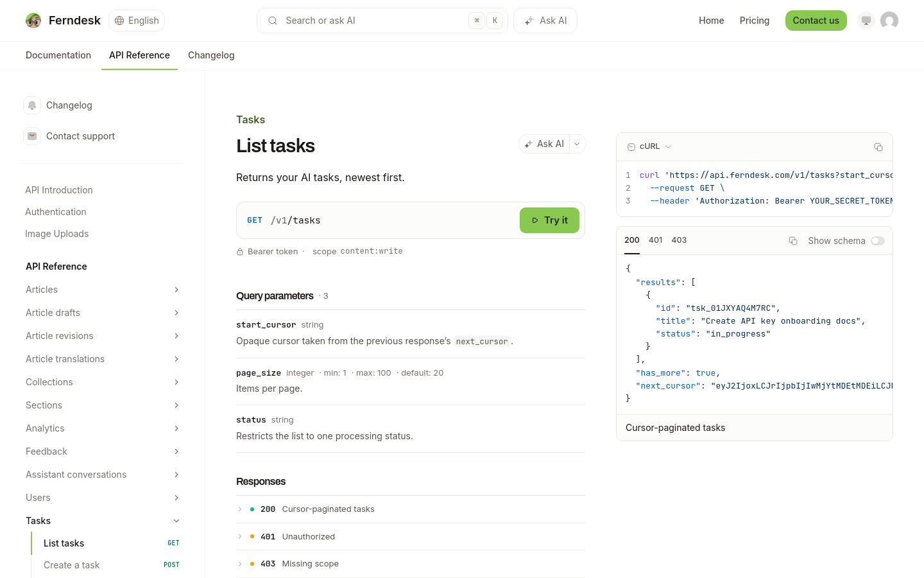924x578 pixels.
Task: Expand the 401 Unauthorized response
Action: 411,537
